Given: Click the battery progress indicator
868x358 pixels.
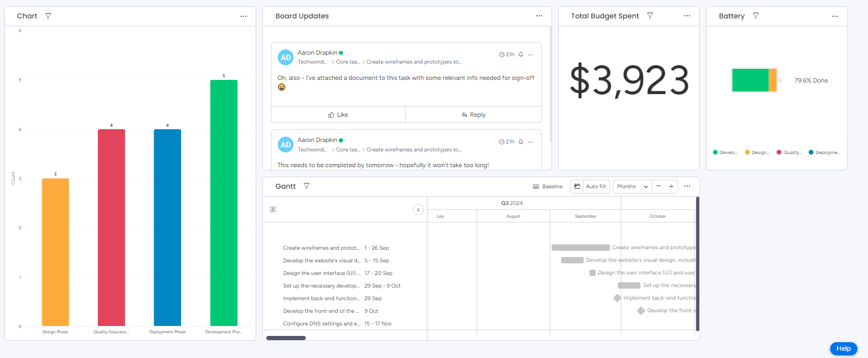Looking at the screenshot, I should 756,80.
